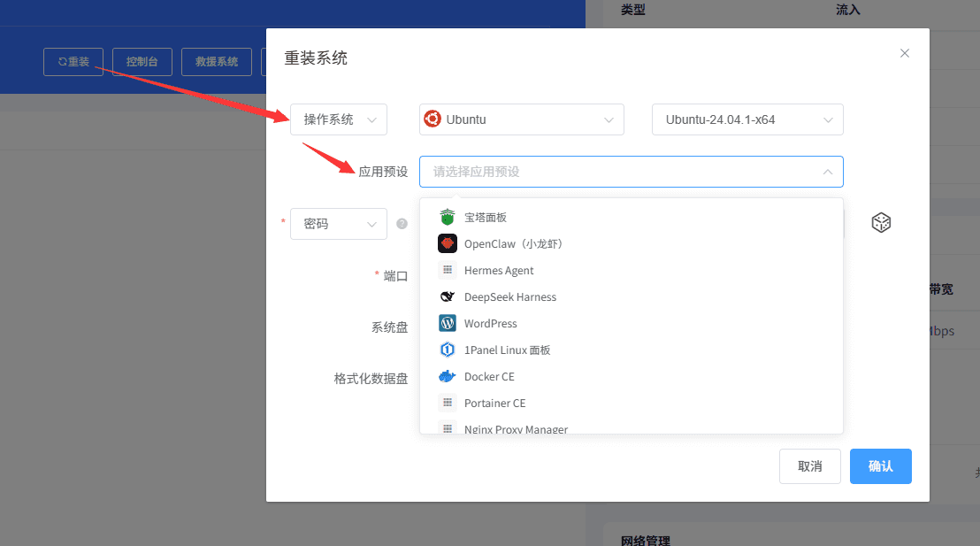Open password help question mark icon
980x546 pixels.
402,223
